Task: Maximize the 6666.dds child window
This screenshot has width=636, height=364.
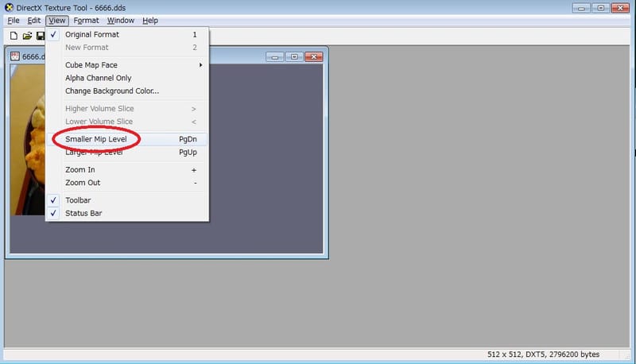Action: click(294, 56)
